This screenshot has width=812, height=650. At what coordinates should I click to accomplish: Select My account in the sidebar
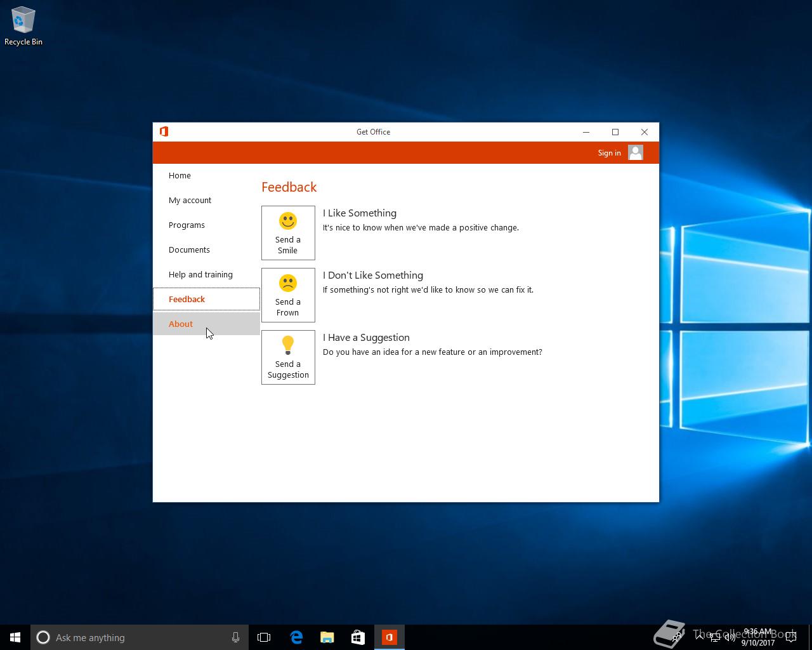click(206, 200)
